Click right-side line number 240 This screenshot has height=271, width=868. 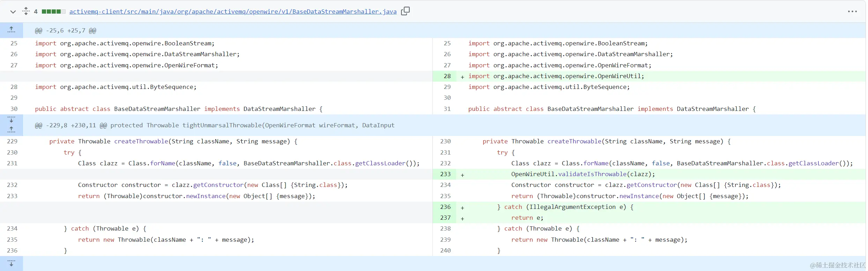pos(445,250)
